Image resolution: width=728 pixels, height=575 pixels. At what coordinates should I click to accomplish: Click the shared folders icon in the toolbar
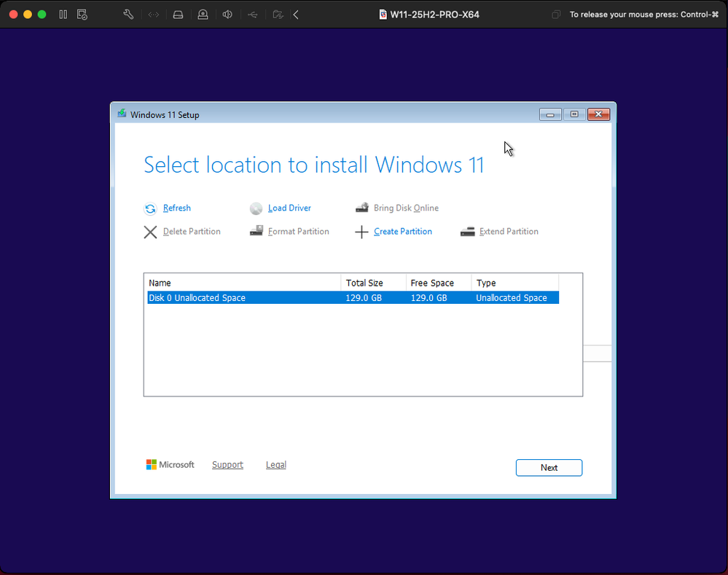tap(278, 15)
